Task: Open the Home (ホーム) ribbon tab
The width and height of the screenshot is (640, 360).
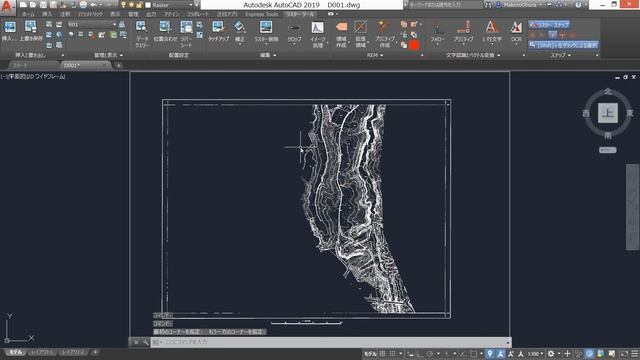Action: pos(28,14)
